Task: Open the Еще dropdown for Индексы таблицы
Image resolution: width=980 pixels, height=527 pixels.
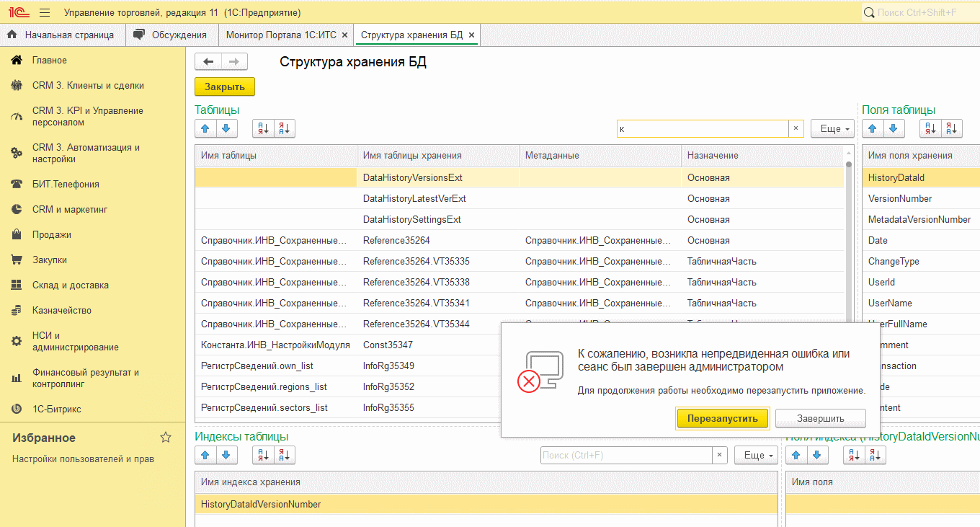Action: [756, 455]
